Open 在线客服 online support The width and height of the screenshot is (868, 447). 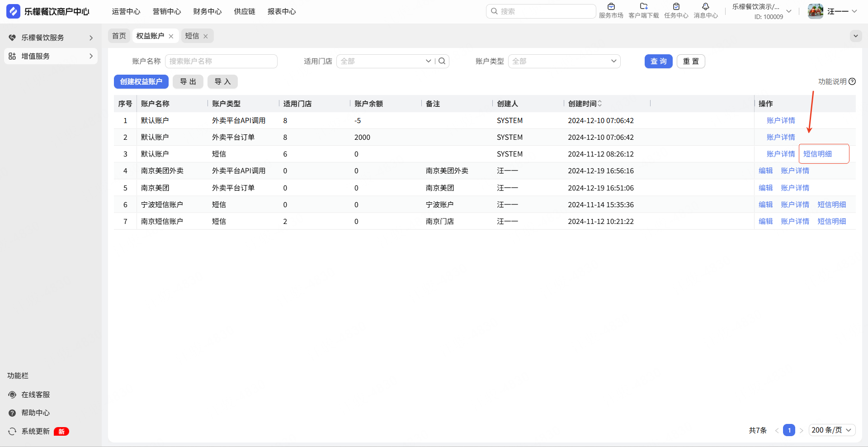[35, 395]
